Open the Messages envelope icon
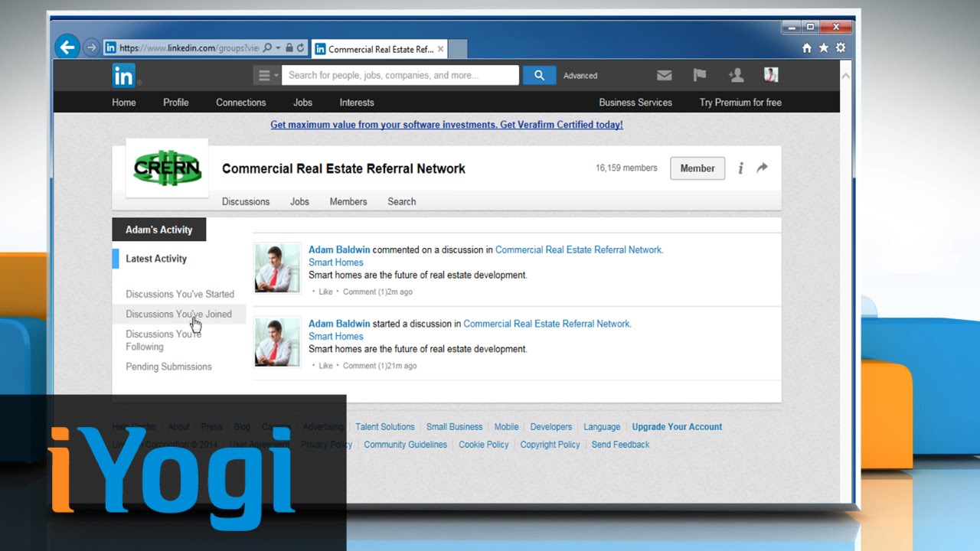 point(665,75)
